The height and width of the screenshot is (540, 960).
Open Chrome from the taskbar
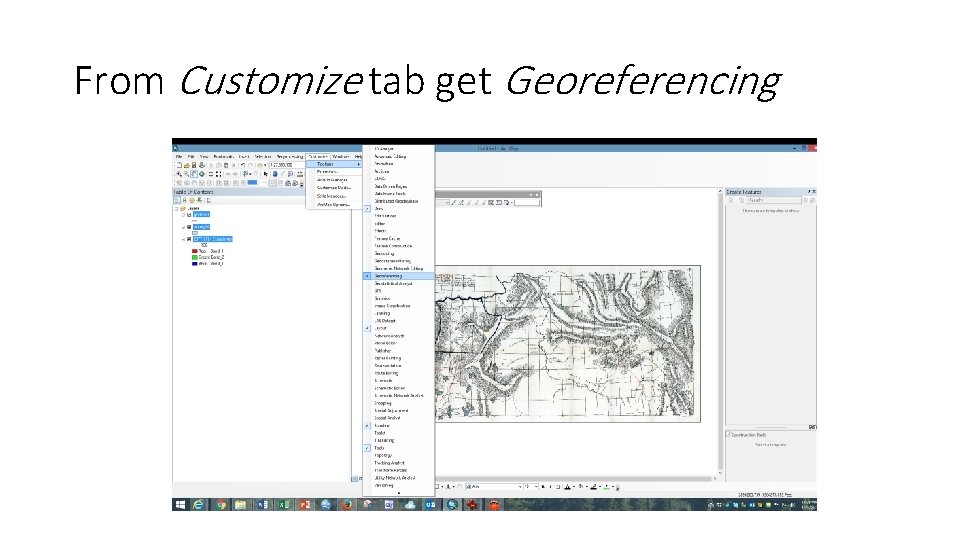(222, 504)
